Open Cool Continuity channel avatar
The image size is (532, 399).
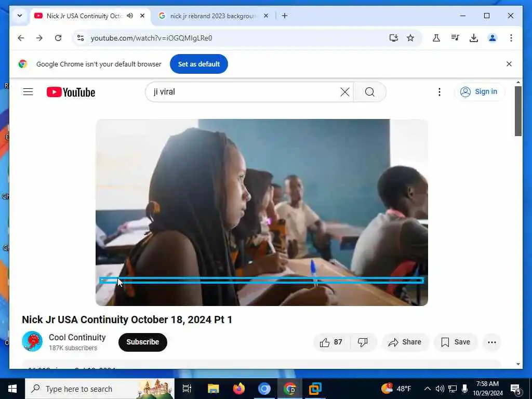32,341
